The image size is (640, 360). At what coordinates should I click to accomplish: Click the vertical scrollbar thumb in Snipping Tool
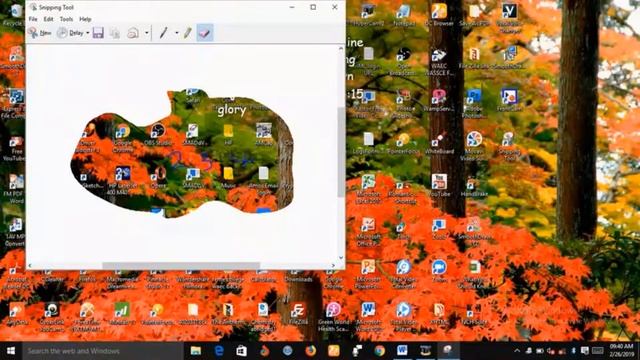pyautogui.click(x=341, y=152)
